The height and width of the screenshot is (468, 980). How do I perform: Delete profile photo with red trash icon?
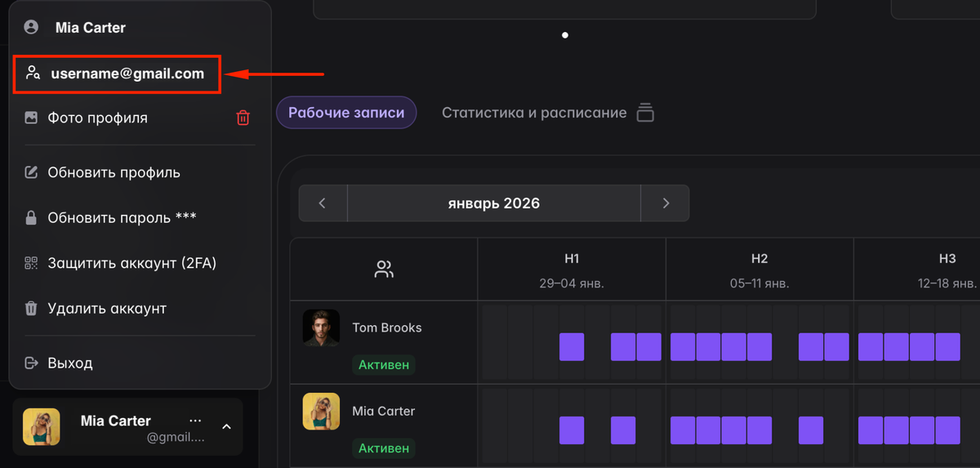point(243,118)
